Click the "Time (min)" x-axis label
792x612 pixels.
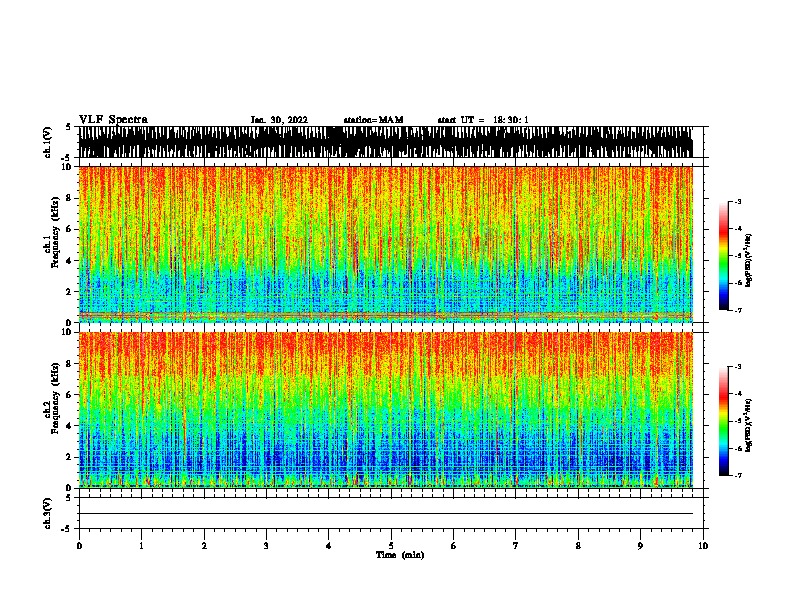(400, 555)
